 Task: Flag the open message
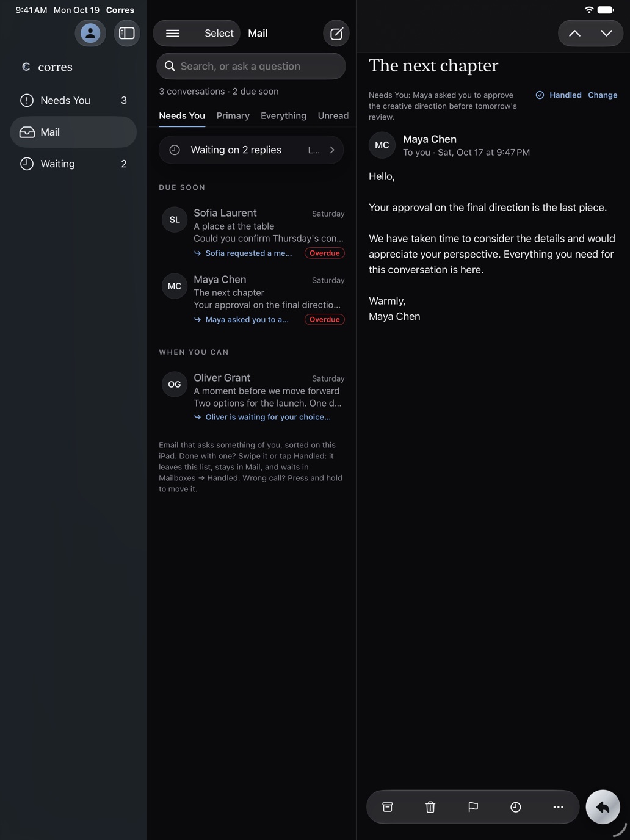coord(473,807)
